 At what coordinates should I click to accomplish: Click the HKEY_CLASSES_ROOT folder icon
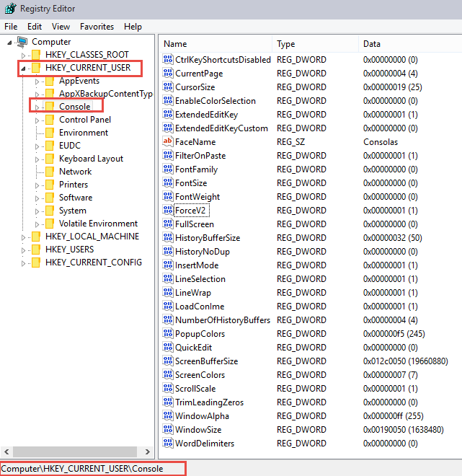point(36,55)
